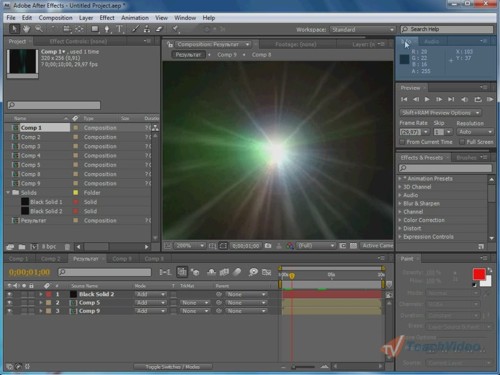Click Comp 9 in viewer breadcrumb

(227, 55)
